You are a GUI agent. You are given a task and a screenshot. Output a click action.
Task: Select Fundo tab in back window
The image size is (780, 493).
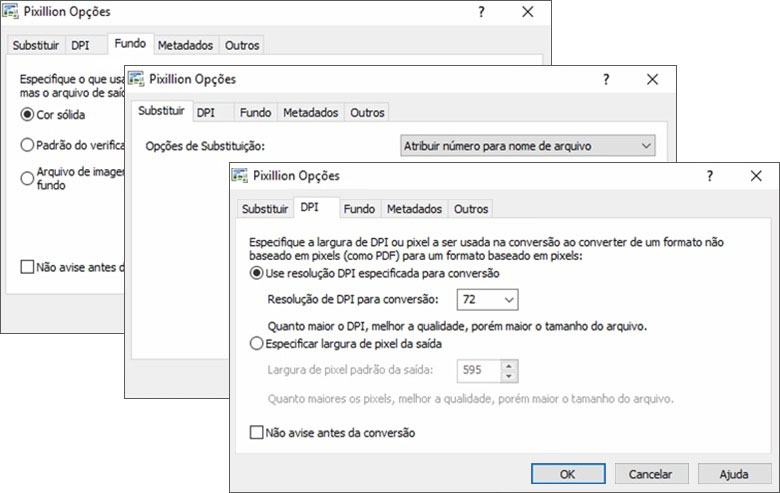pyautogui.click(x=130, y=43)
